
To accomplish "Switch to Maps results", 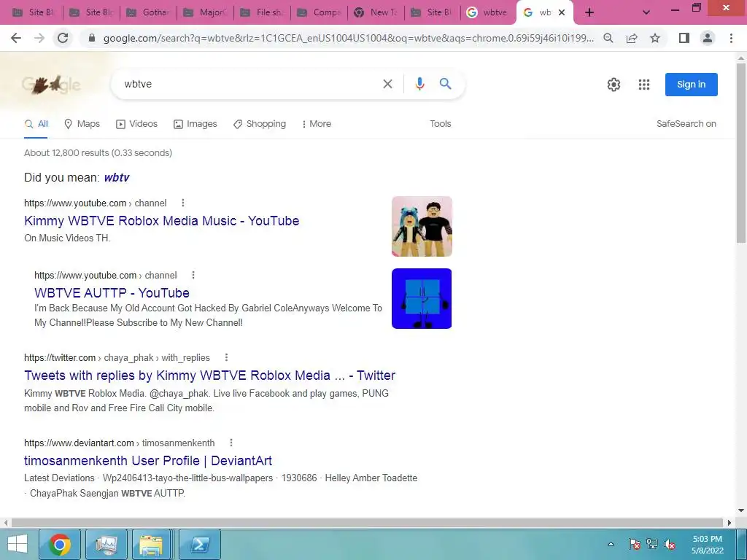I will coord(82,124).
